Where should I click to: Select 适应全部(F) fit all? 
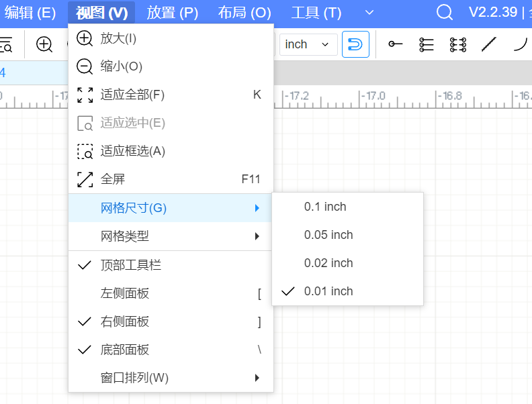tap(171, 95)
